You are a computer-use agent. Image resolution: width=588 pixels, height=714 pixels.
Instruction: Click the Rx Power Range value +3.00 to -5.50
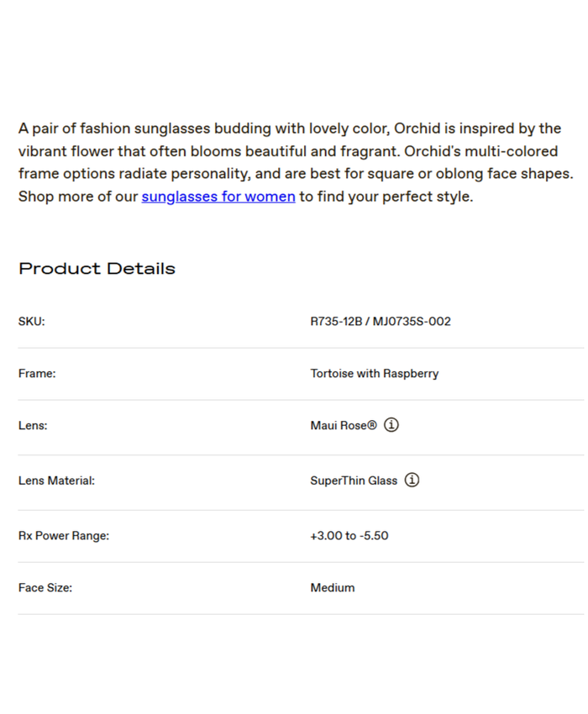coord(349,536)
